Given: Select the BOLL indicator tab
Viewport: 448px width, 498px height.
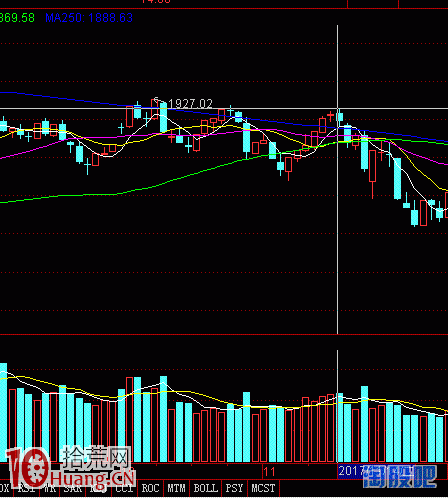Looking at the screenshot, I should [x=206, y=488].
